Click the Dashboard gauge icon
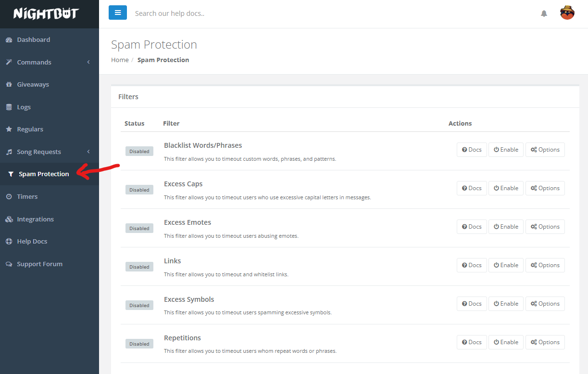This screenshot has height=374, width=588. click(9, 40)
